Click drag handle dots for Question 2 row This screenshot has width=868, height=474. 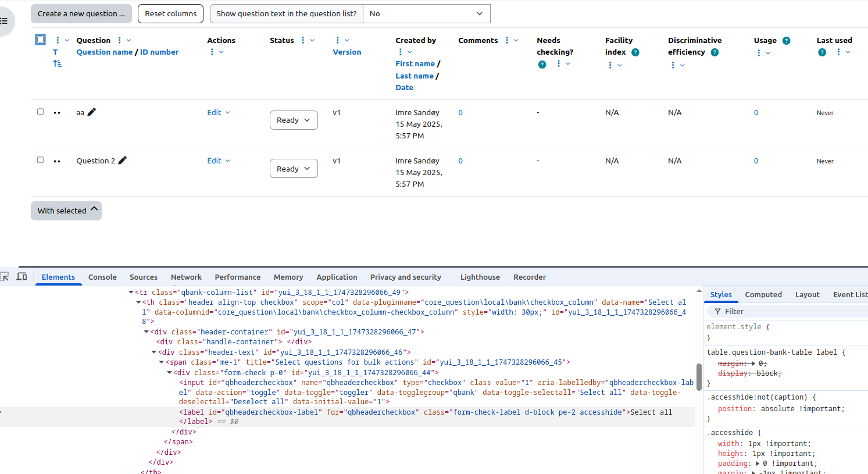(57, 161)
